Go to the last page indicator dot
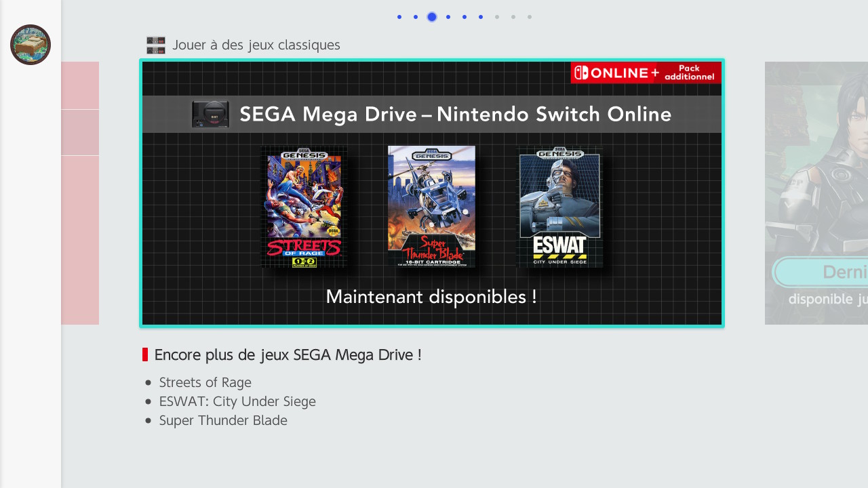This screenshot has width=868, height=488. tap(530, 17)
